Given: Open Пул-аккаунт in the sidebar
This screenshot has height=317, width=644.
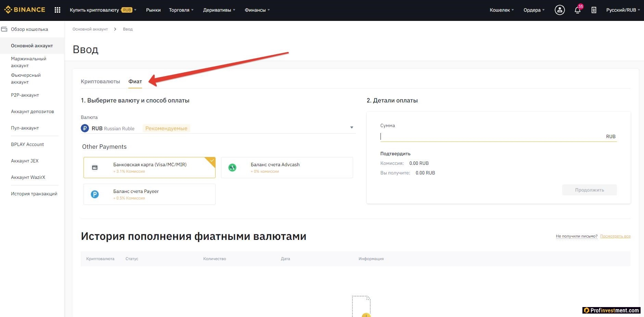Looking at the screenshot, I should 25,128.
